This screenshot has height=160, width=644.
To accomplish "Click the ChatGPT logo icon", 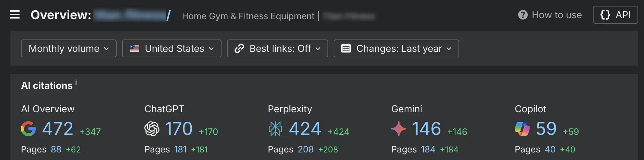I will 152,129.
